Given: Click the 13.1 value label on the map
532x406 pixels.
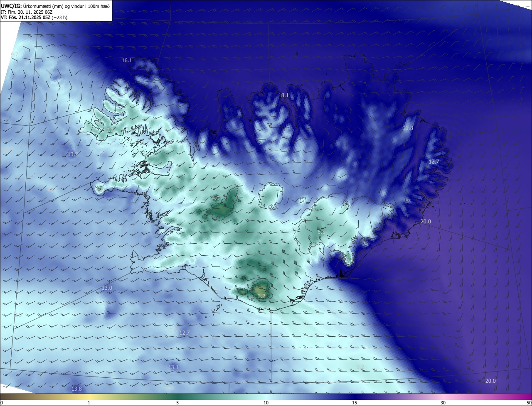Looking at the screenshot, I should click(174, 367).
